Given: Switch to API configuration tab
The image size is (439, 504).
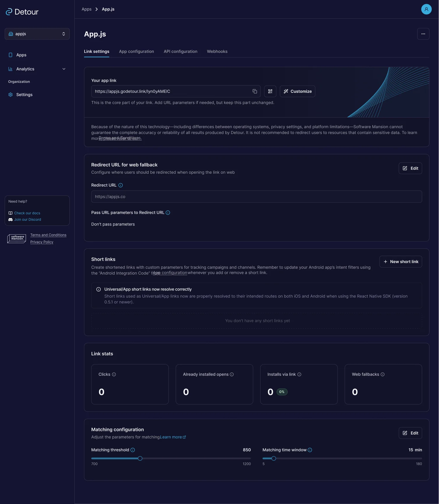Looking at the screenshot, I should 180,51.
